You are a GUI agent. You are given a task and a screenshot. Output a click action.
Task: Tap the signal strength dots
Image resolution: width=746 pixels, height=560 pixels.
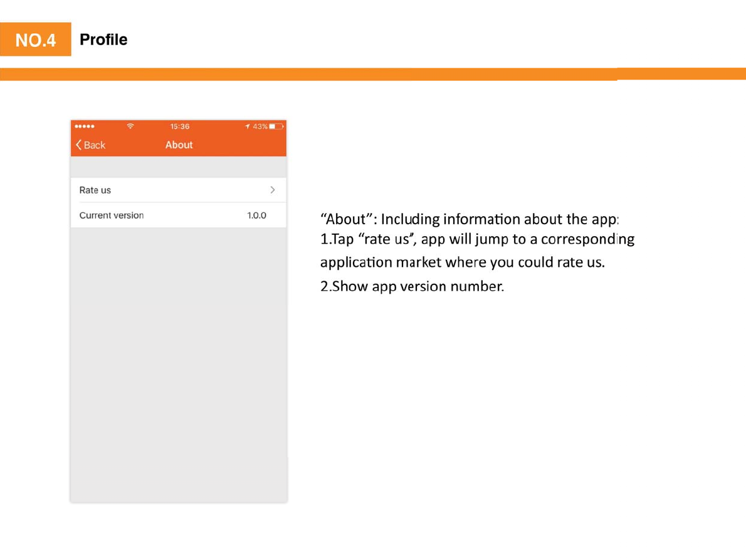coord(85,127)
